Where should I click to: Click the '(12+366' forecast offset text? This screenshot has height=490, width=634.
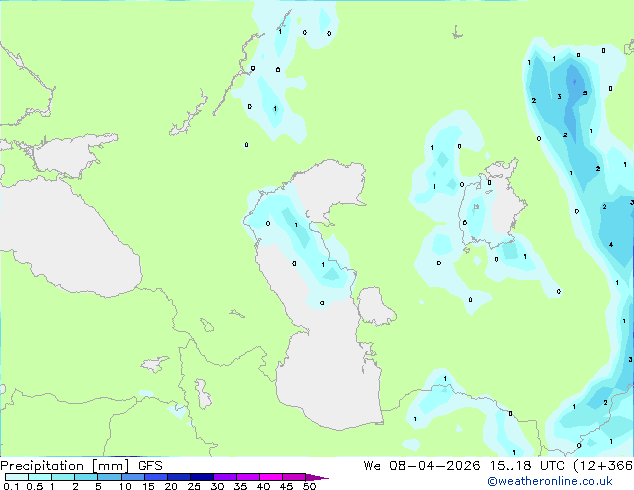603,466
